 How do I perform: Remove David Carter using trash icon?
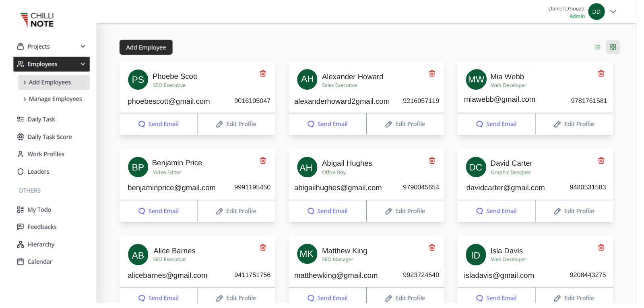click(x=601, y=161)
